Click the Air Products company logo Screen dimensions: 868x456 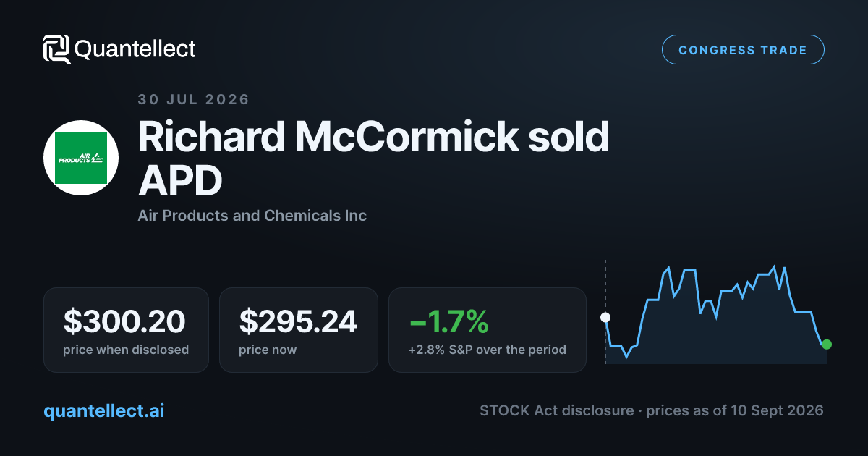81,157
